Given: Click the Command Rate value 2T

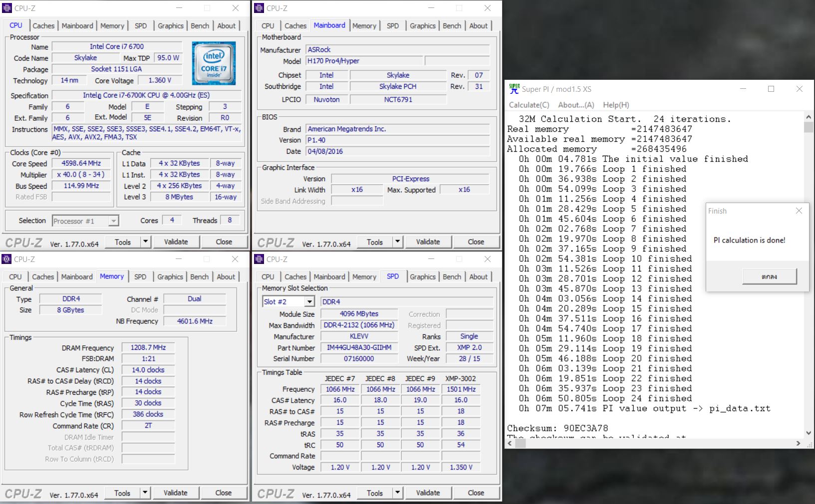Looking at the screenshot, I should click(148, 426).
